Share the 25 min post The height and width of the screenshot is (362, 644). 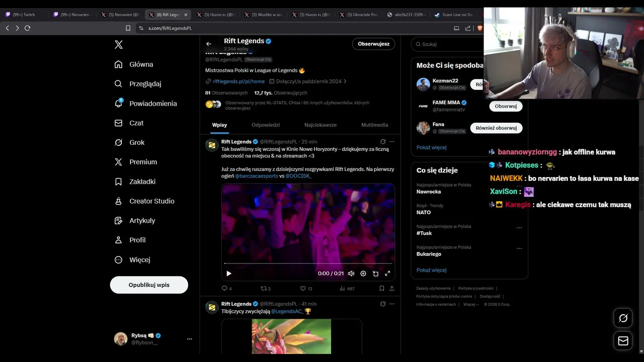click(x=392, y=289)
